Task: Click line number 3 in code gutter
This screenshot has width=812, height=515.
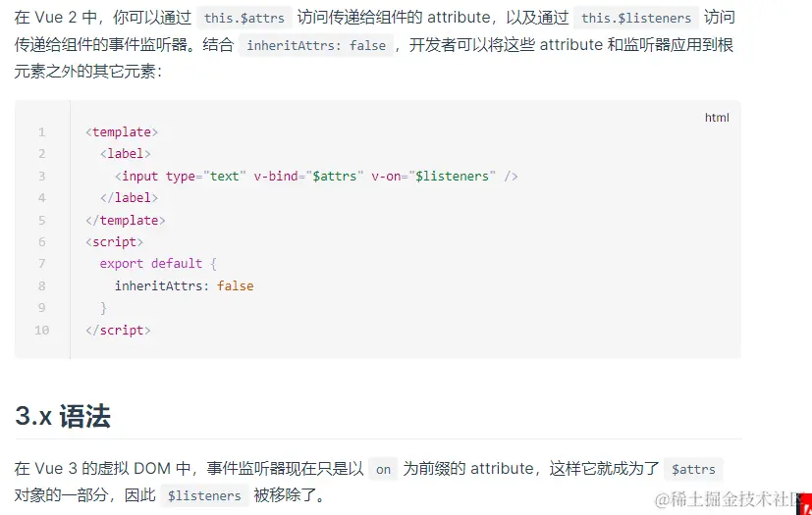Action: point(42,177)
